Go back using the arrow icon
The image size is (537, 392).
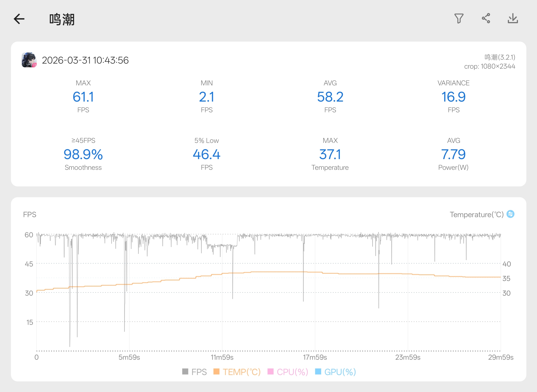coord(19,19)
